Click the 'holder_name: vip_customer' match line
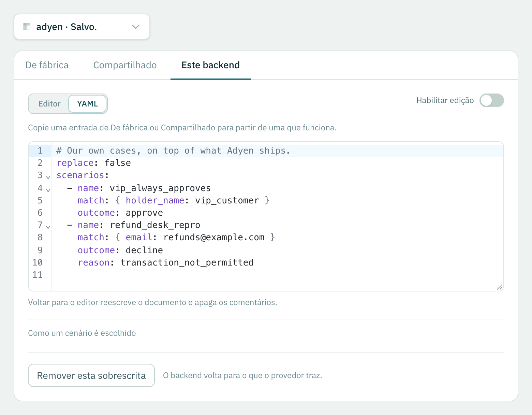 [174, 201]
